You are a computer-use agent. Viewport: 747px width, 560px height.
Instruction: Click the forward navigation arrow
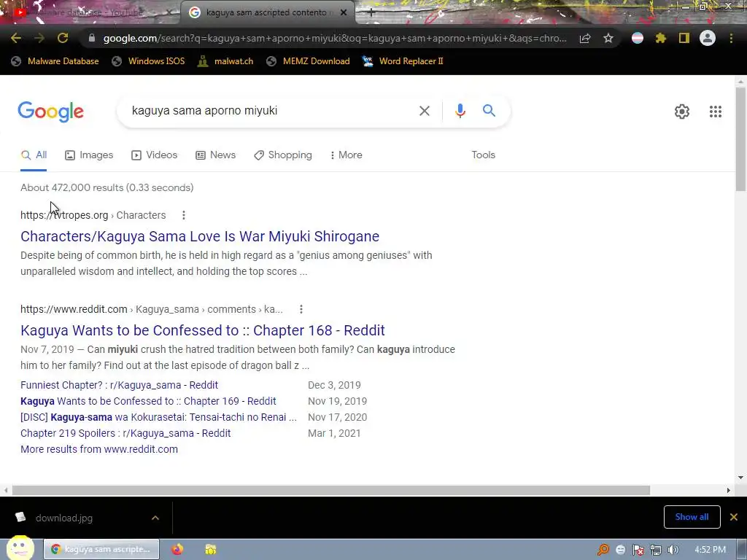click(39, 38)
